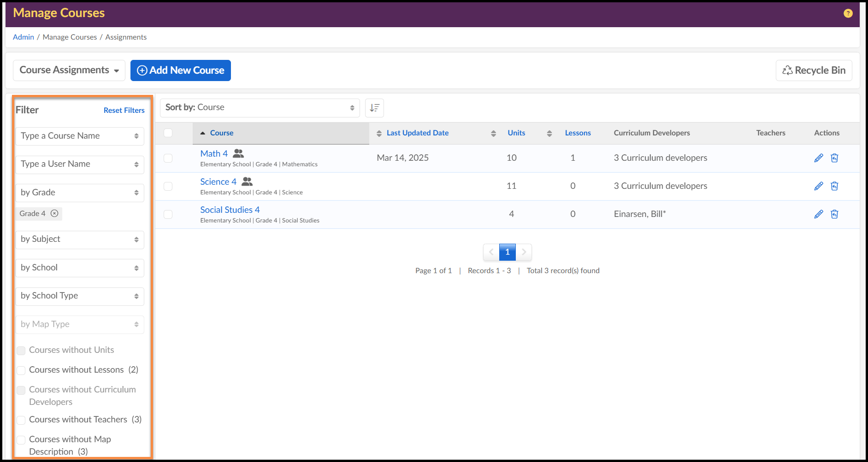Click the shared users icon beside Math 4
Image resolution: width=868 pixels, height=462 pixels.
click(238, 153)
